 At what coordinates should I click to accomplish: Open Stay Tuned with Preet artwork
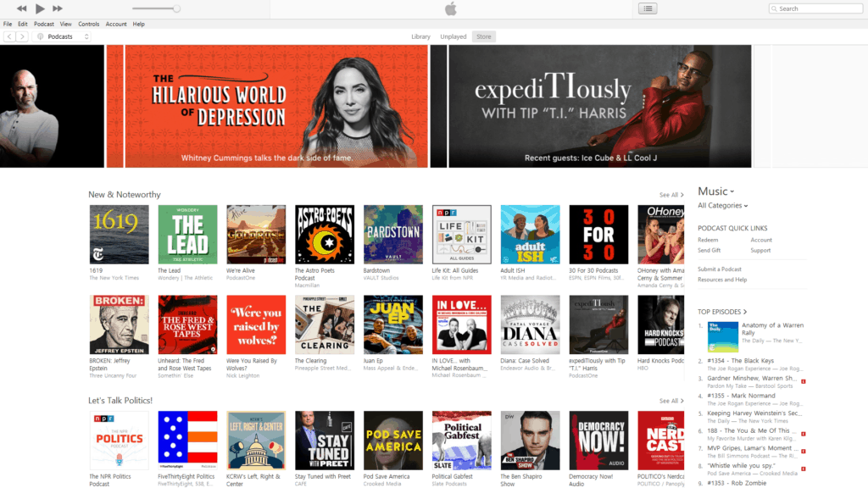point(325,441)
